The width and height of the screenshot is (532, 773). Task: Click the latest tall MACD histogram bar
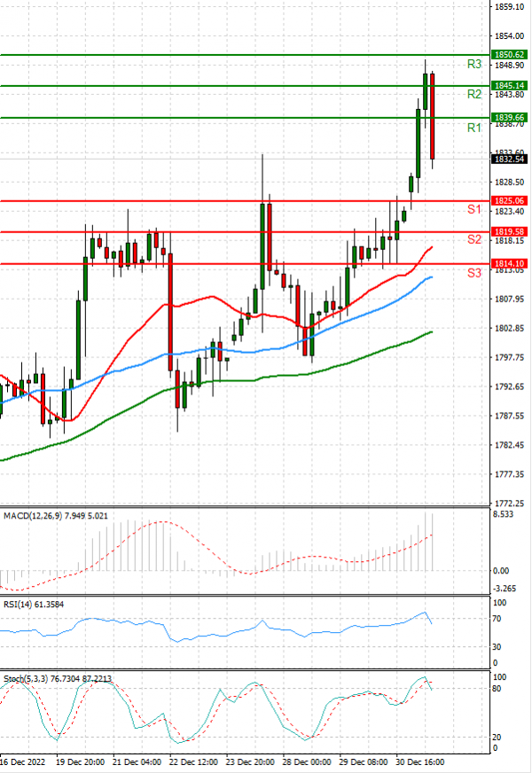tap(433, 543)
